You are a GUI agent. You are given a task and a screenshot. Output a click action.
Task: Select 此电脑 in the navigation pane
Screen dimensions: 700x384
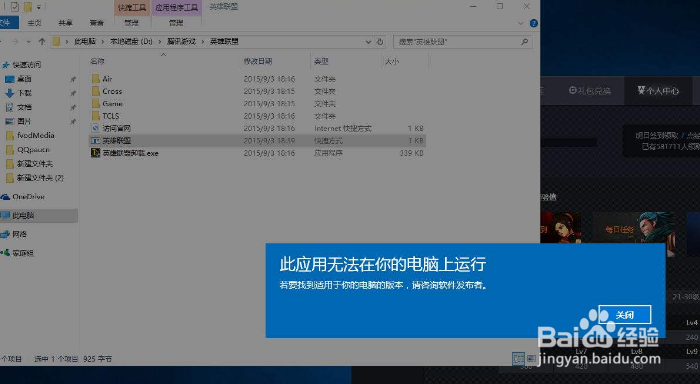(x=39, y=216)
